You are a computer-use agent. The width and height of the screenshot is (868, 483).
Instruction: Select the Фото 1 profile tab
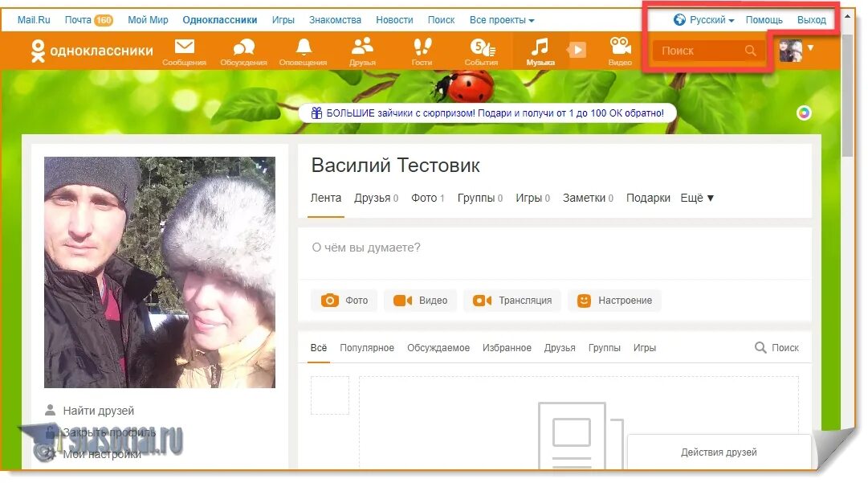[x=427, y=198]
